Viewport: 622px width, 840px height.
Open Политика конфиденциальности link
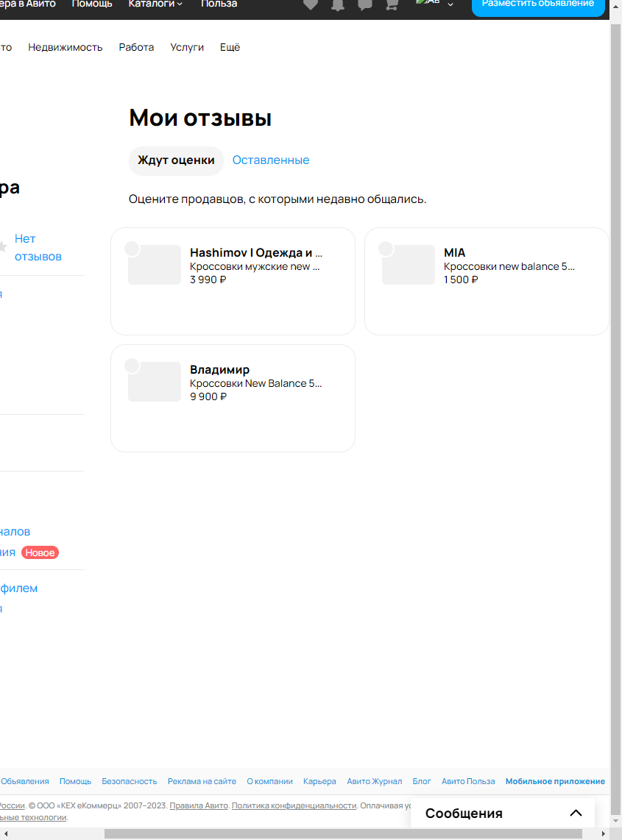click(x=294, y=805)
